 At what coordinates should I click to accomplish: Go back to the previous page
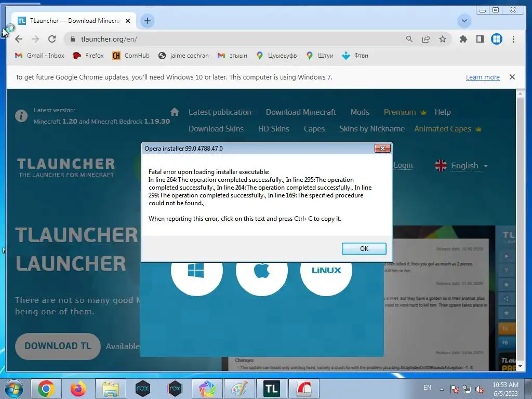(x=19, y=39)
